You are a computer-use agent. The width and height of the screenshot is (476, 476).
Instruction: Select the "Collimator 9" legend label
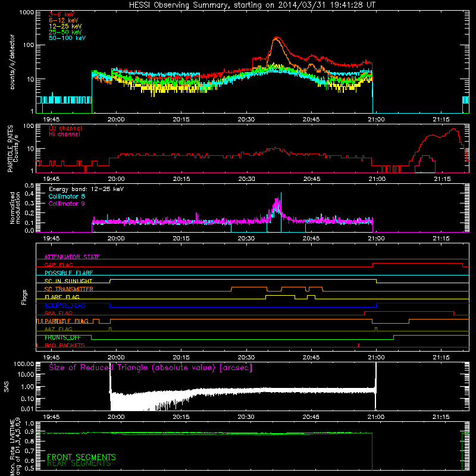pos(67,203)
